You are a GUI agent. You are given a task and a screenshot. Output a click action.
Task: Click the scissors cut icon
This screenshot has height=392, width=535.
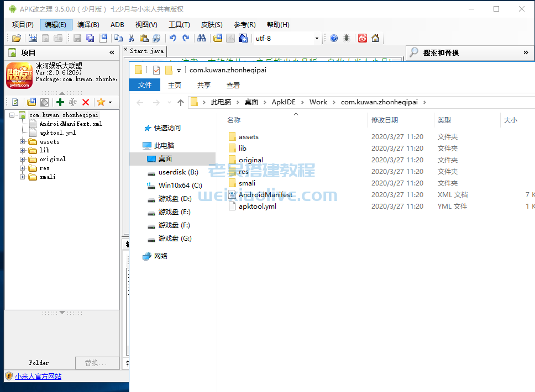(132, 38)
